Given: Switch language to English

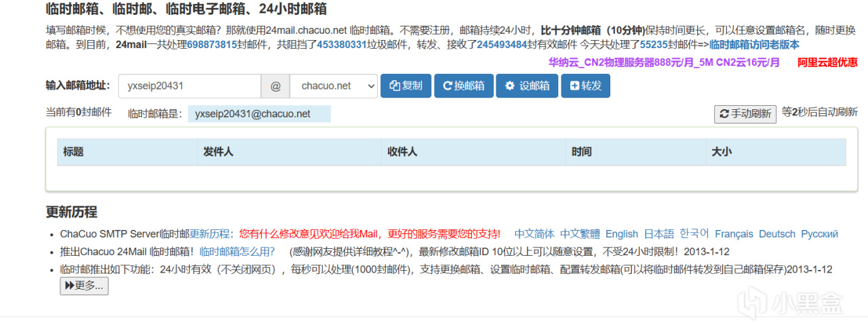Looking at the screenshot, I should tap(622, 234).
